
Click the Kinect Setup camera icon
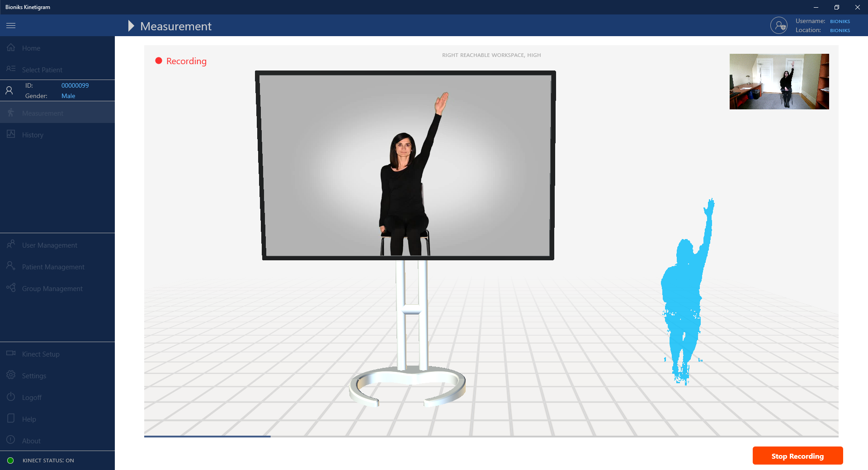tap(11, 353)
